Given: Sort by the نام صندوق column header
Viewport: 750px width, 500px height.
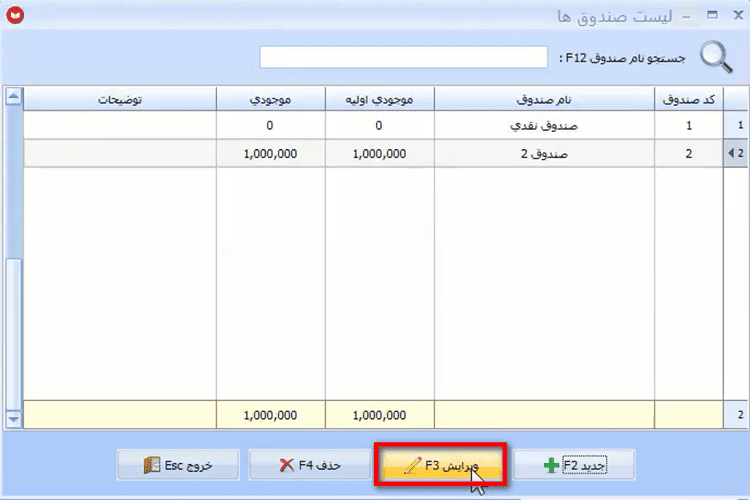Looking at the screenshot, I should pyautogui.click(x=544, y=99).
